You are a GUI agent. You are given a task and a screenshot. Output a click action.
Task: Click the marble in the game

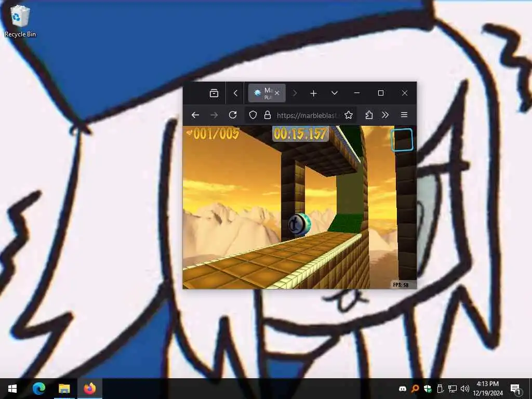[x=300, y=224]
